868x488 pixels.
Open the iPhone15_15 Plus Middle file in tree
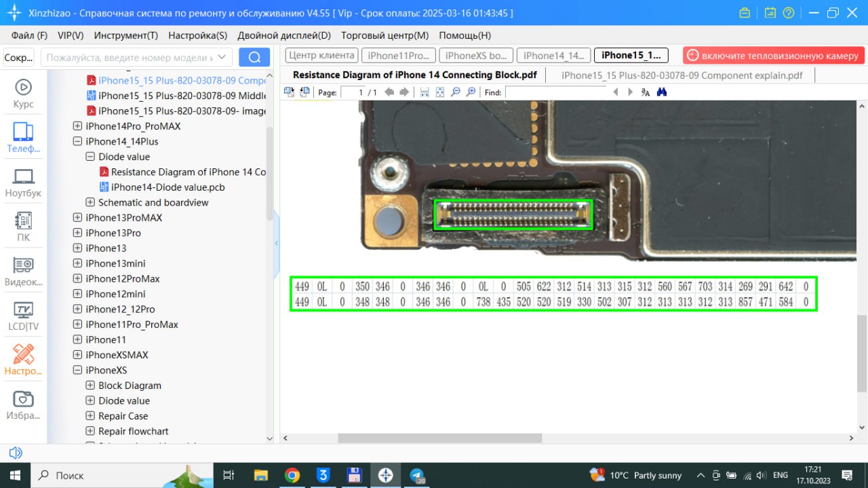(x=176, y=96)
